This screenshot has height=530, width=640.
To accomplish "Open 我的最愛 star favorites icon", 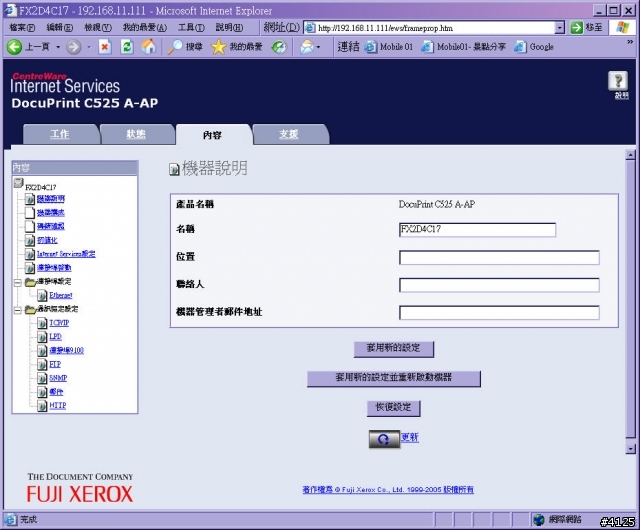I will click(x=218, y=47).
